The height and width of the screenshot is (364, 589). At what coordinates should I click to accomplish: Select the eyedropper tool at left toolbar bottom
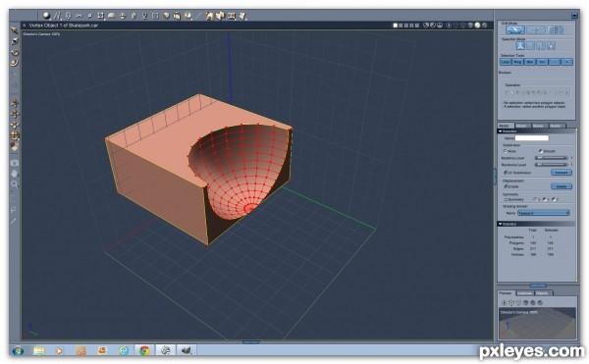(14, 221)
